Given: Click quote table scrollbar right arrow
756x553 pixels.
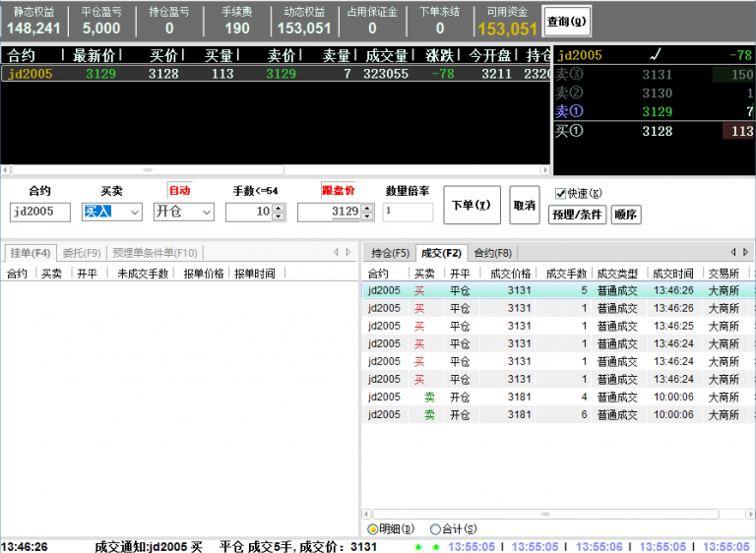Looking at the screenshot, I should click(545, 169).
